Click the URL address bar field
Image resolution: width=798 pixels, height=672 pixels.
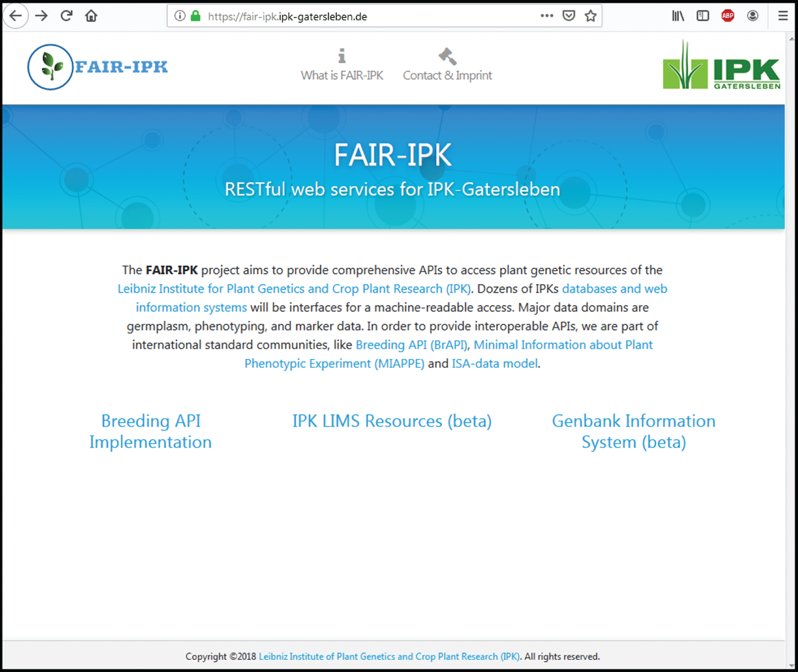click(x=366, y=16)
